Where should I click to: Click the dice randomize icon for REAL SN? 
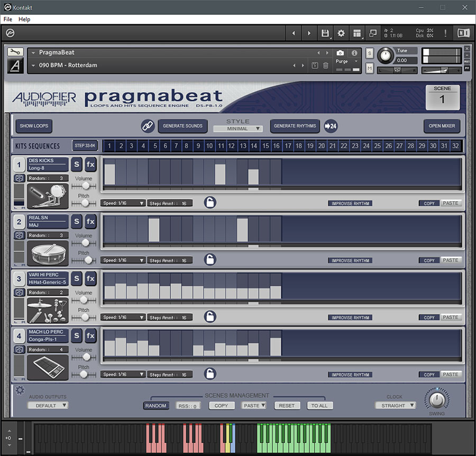[20, 235]
